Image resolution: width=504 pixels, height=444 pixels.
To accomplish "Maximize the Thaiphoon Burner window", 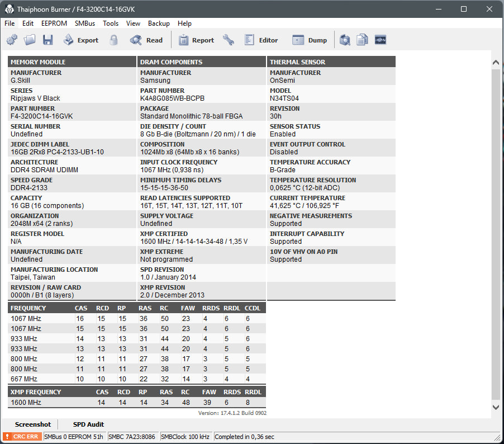I will [464, 9].
